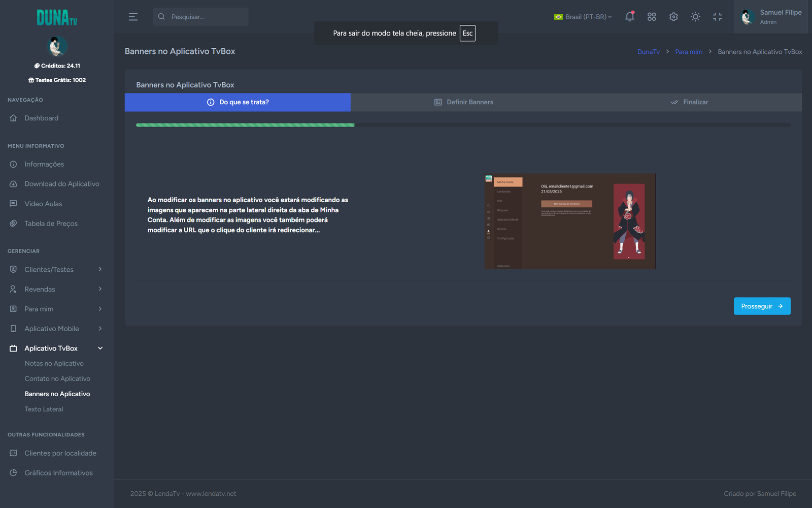Click the Gráficos Informativos pie icon
The height and width of the screenshot is (508, 812).
tap(13, 473)
